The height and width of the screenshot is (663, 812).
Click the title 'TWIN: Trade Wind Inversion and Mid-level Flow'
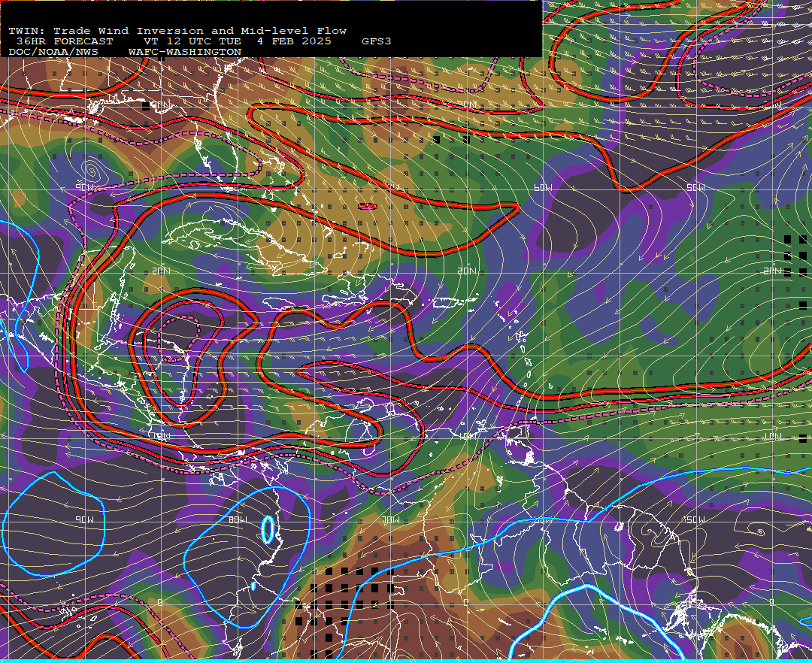pyautogui.click(x=177, y=31)
